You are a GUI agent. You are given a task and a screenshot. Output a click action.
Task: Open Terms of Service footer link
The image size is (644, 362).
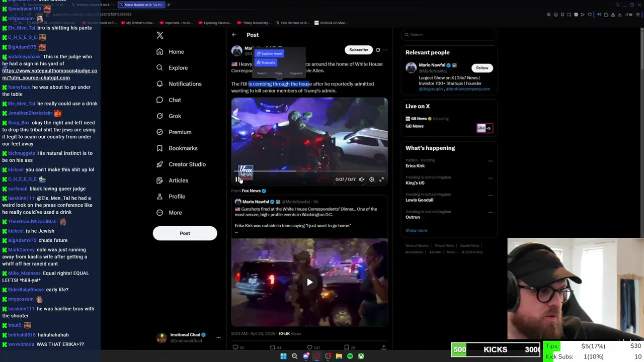[417, 246]
